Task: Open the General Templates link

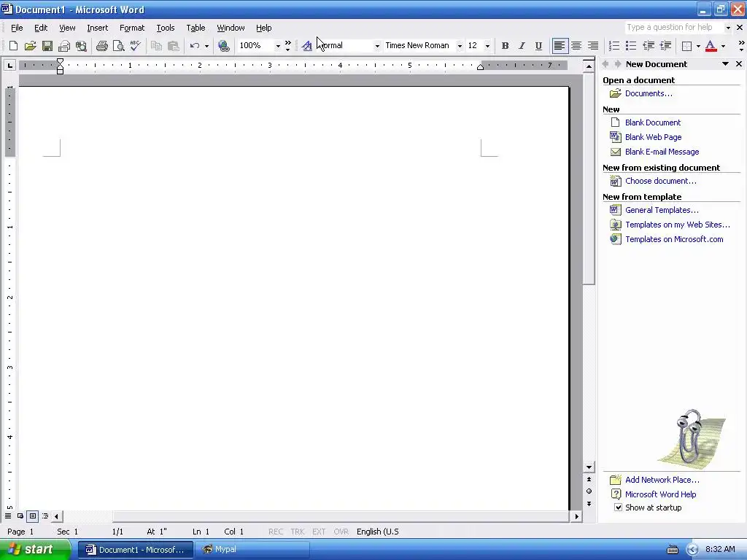Action: 662,210
